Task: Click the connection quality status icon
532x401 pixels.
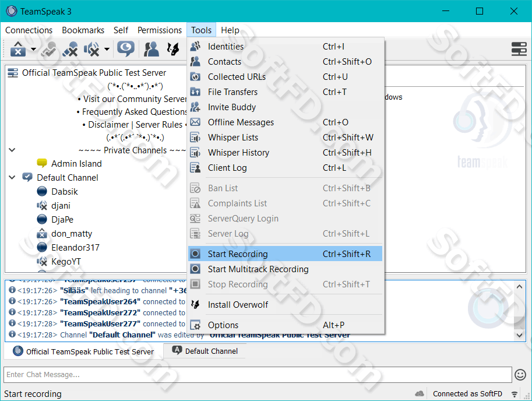Action: [x=515, y=394]
